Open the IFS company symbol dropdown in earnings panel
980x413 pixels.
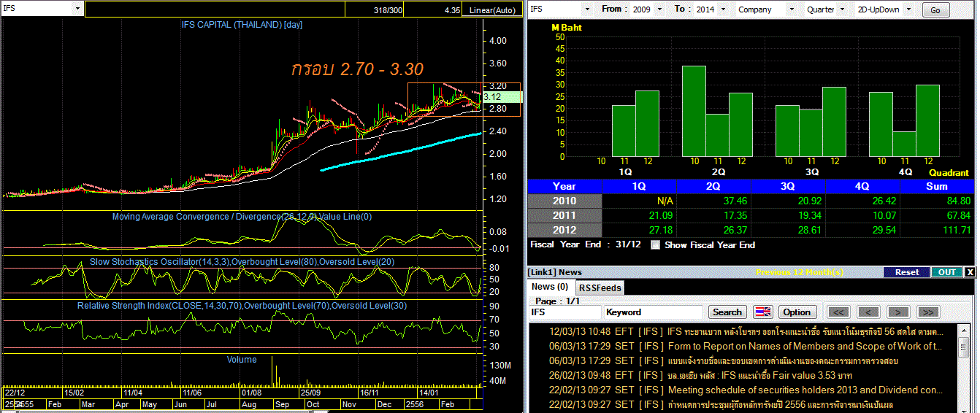[x=586, y=9]
